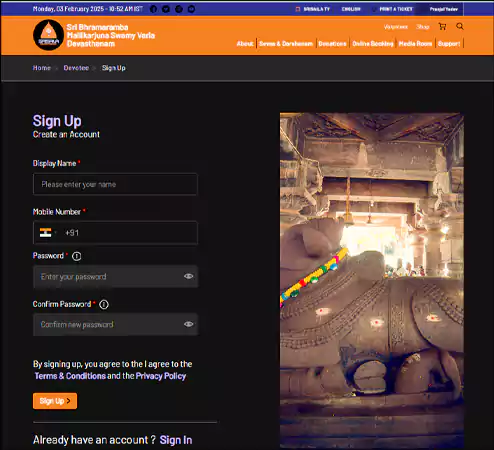This screenshot has width=494, height=450.
Task: Click the date and time text
Action: pos(88,9)
